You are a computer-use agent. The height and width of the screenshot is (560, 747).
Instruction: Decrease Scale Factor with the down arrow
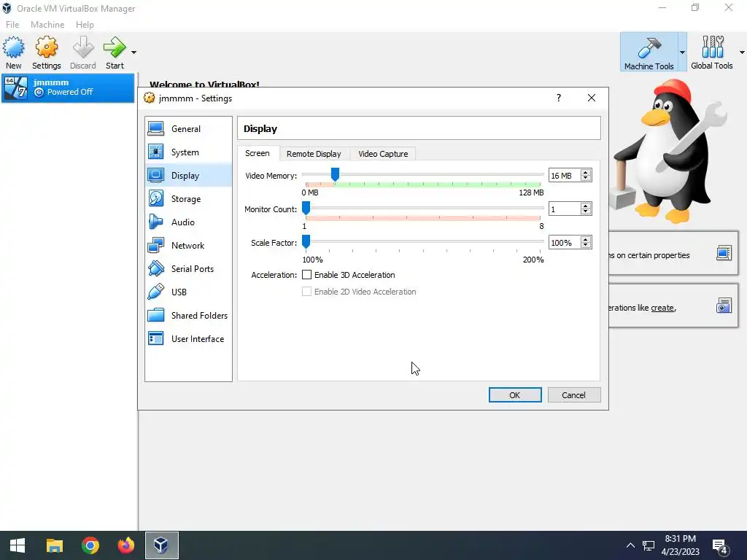[x=586, y=246]
